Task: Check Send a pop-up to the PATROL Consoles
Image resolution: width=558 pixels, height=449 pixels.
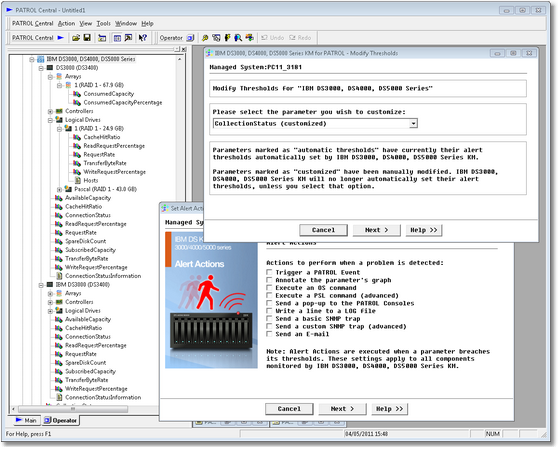Action: (x=269, y=303)
